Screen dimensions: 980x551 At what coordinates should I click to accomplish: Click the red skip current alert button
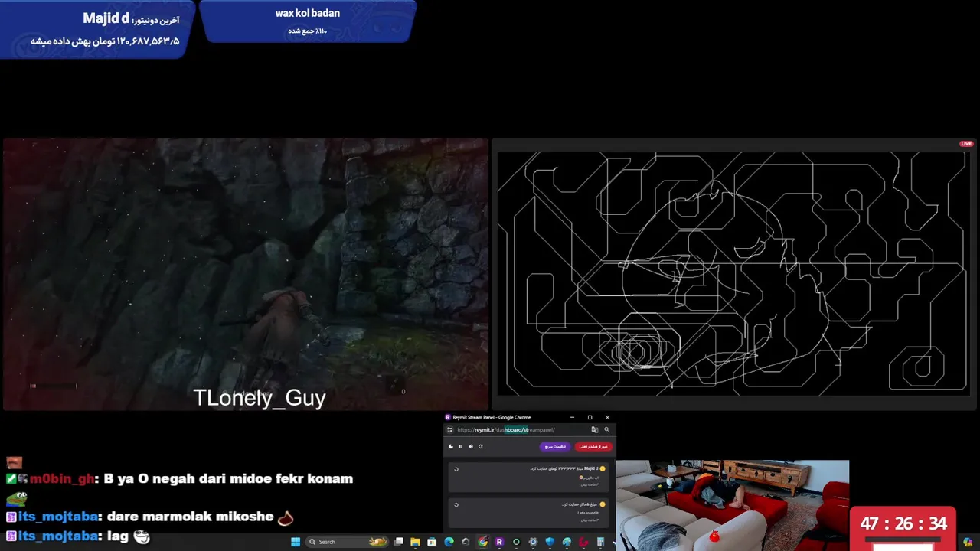click(593, 447)
